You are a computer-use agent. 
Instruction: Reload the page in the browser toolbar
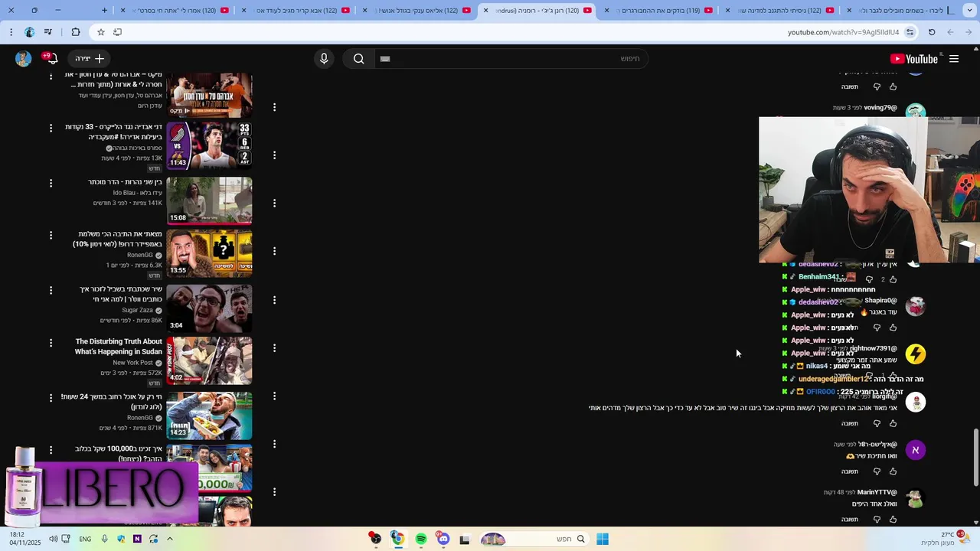(x=932, y=32)
